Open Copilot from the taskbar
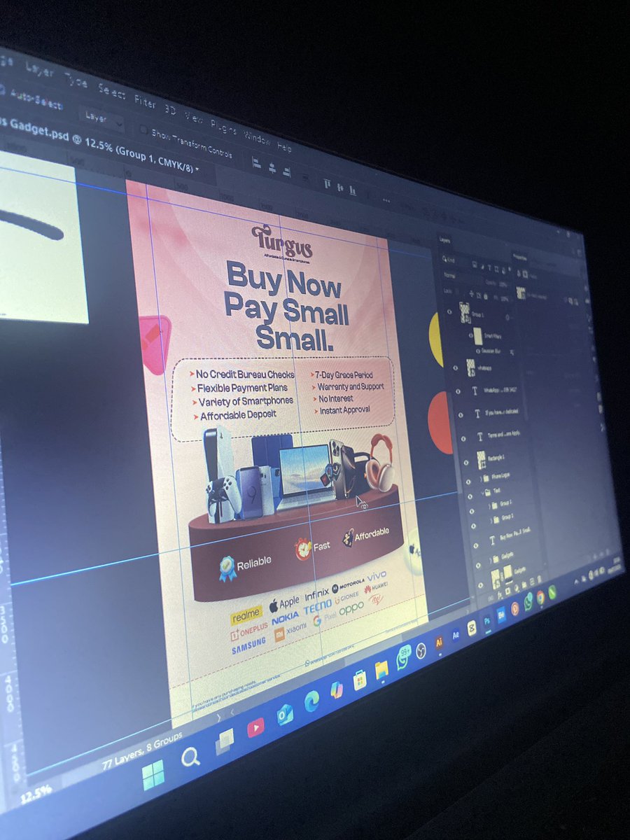 pos(337,689)
